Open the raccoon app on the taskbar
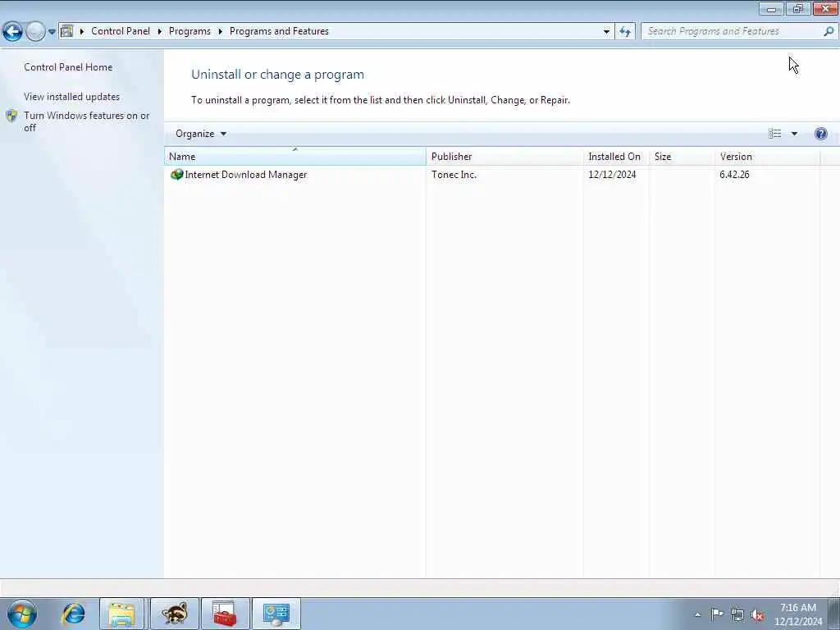840x630 pixels. [175, 614]
